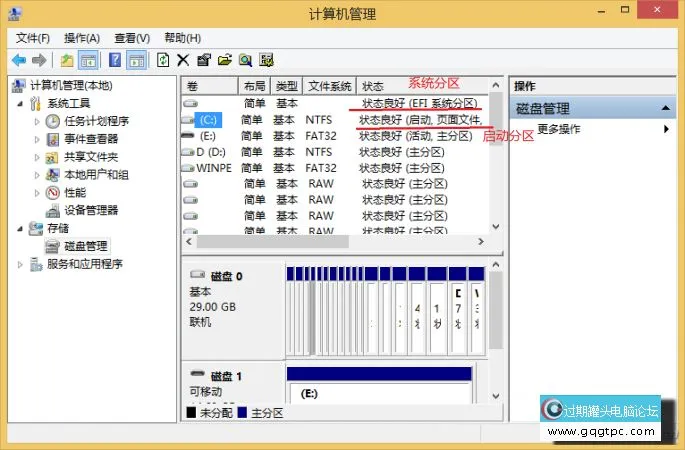Click the magnifier search toolbar icon
Image resolution: width=685 pixels, height=450 pixels.
point(245,60)
